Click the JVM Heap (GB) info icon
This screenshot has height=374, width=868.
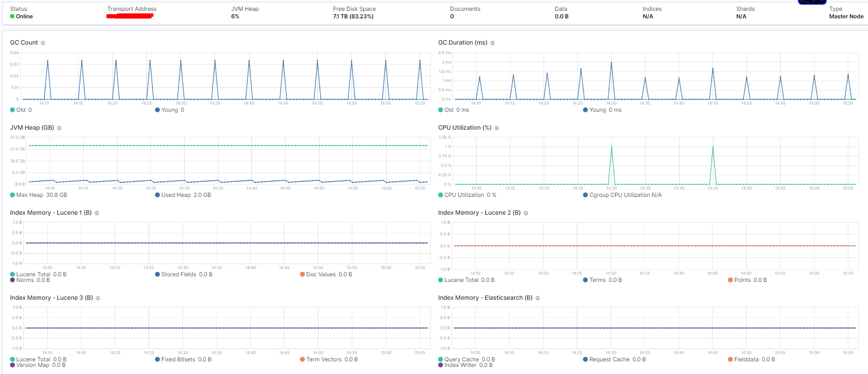pos(59,128)
